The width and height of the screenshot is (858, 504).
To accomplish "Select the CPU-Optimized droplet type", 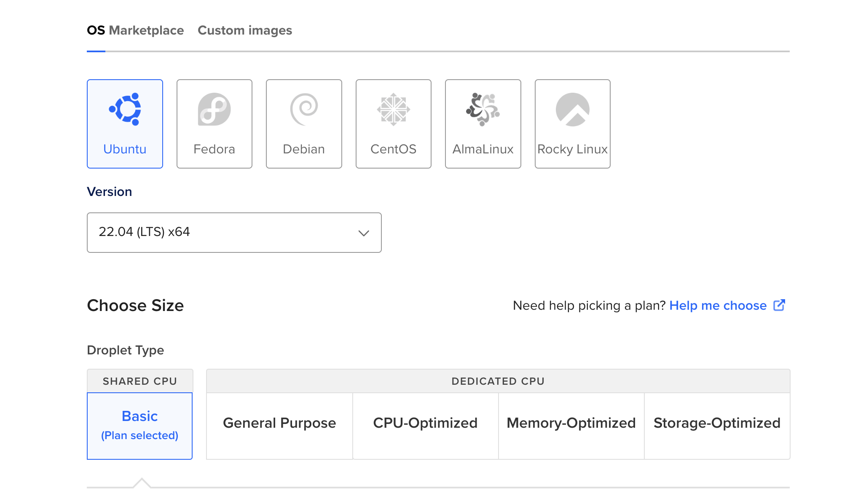I will pyautogui.click(x=426, y=426).
